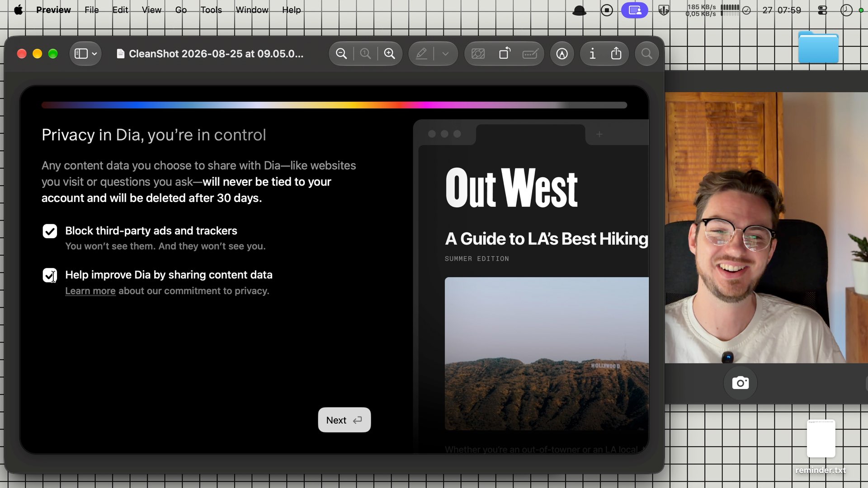Click the purple screen sharing menu bar icon

point(635,10)
